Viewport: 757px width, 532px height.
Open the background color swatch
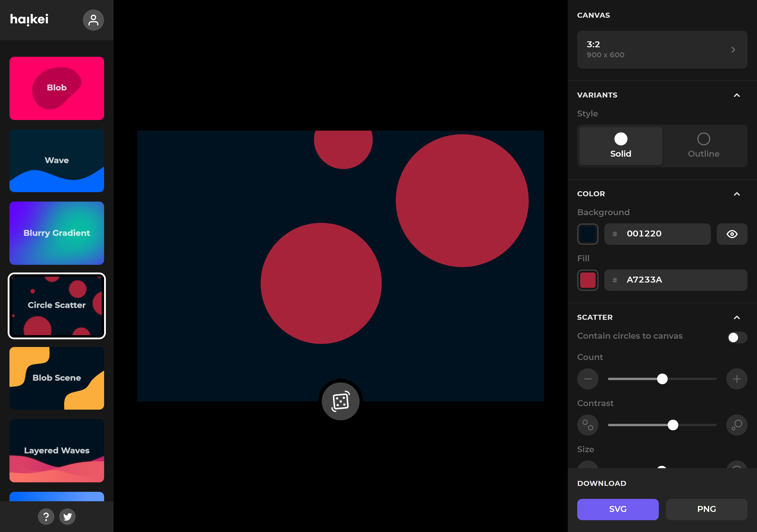pos(588,234)
